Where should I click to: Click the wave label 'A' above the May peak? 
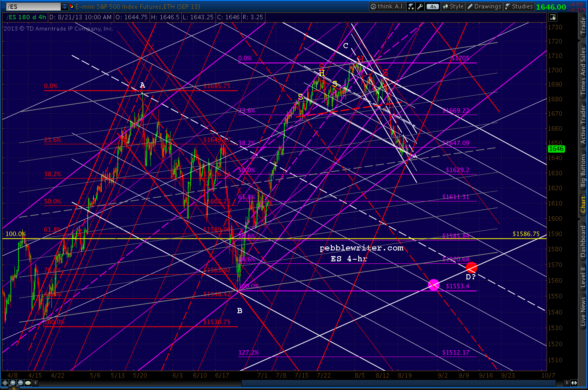tap(142, 85)
